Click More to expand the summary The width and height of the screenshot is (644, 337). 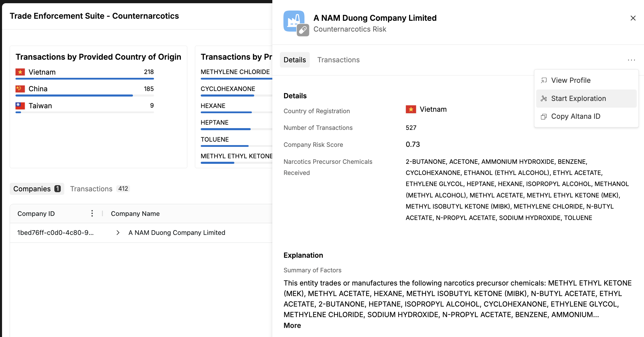292,326
